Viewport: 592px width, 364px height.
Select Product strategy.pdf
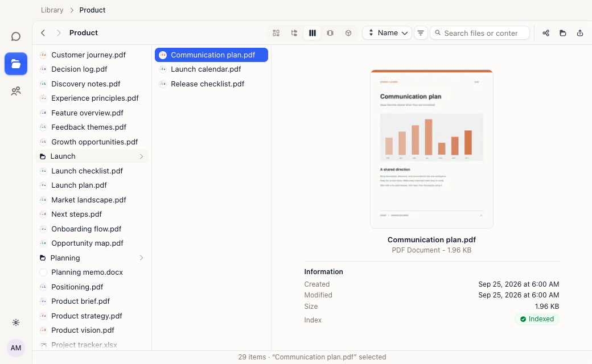pyautogui.click(x=92, y=316)
